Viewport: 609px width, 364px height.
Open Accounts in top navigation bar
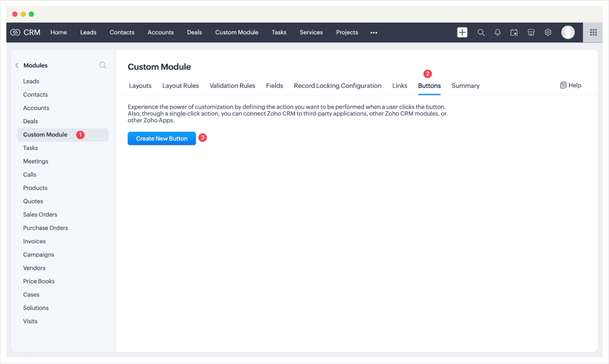(161, 32)
